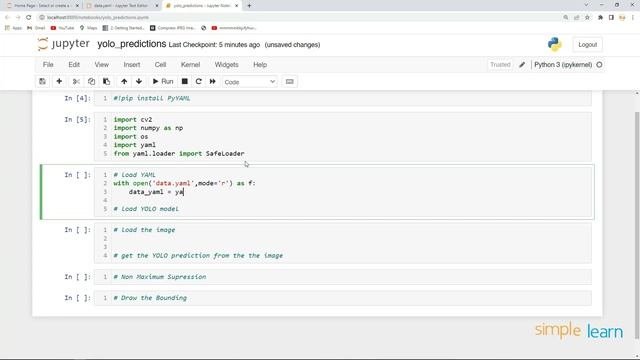
Task: Open Chrome three-dot menu
Action: [x=633, y=18]
